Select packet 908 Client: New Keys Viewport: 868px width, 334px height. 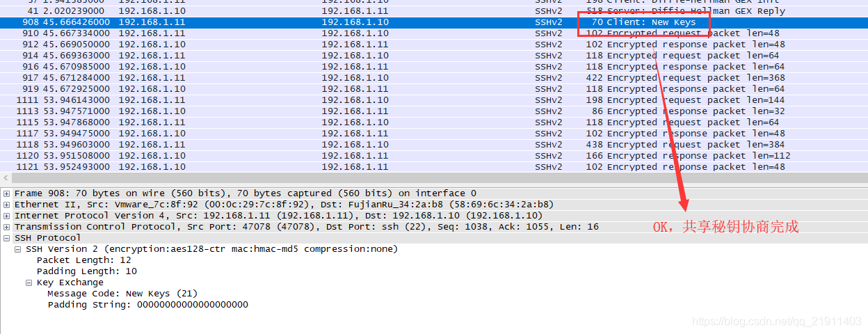tap(434, 22)
